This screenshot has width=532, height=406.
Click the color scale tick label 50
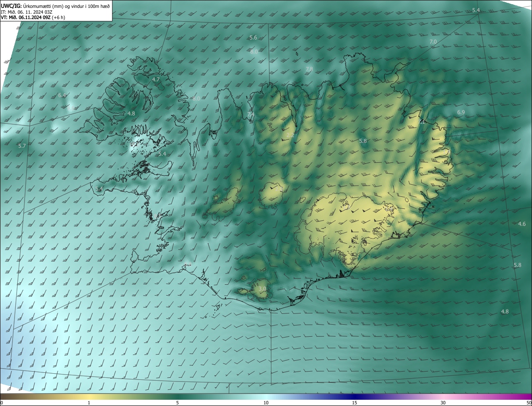point(528,403)
